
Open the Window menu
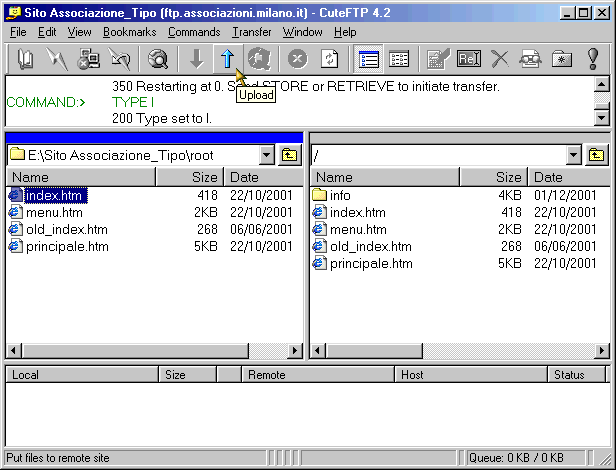(x=302, y=32)
